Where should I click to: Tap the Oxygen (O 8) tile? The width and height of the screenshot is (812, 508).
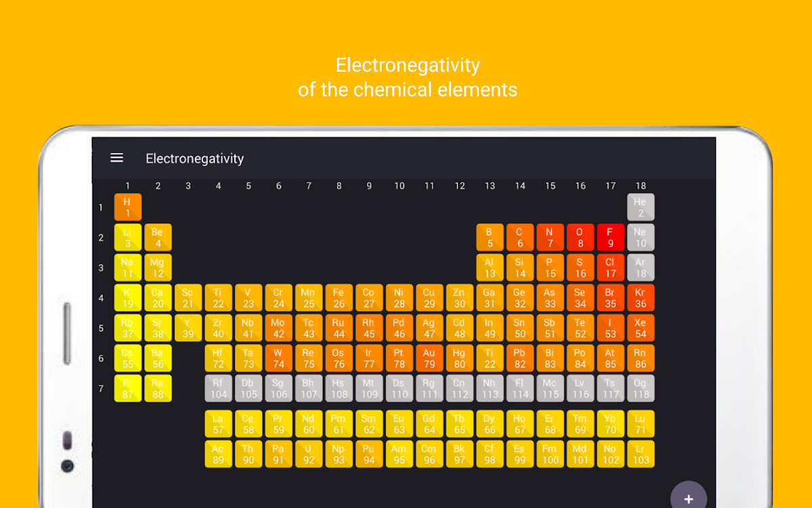[580, 238]
